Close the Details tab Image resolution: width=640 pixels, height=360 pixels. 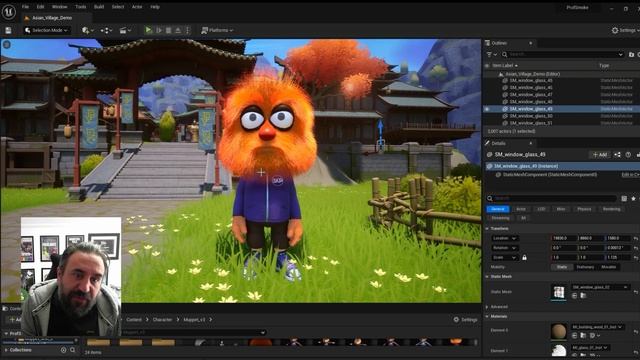531,143
